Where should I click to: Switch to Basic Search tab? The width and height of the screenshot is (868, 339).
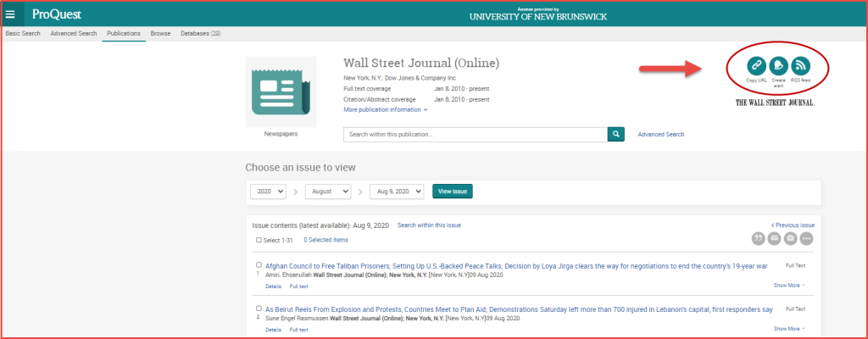pos(23,34)
